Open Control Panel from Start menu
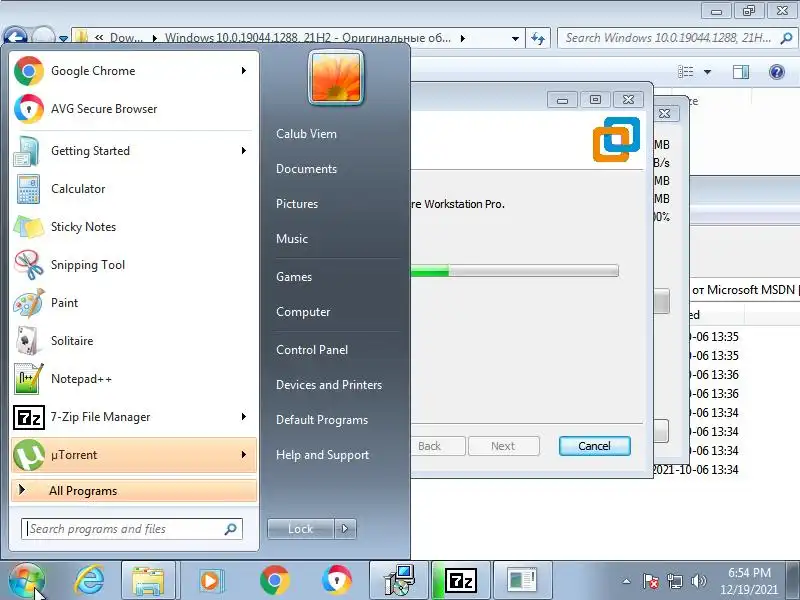800x600 pixels. click(312, 350)
